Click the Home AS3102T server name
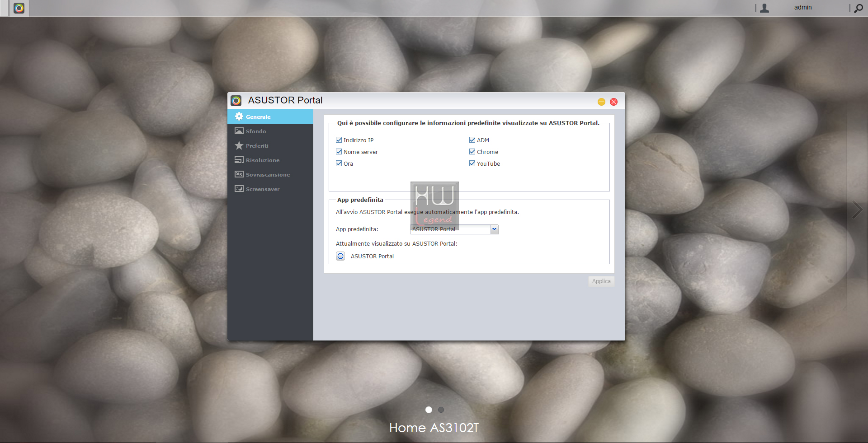 [x=434, y=428]
